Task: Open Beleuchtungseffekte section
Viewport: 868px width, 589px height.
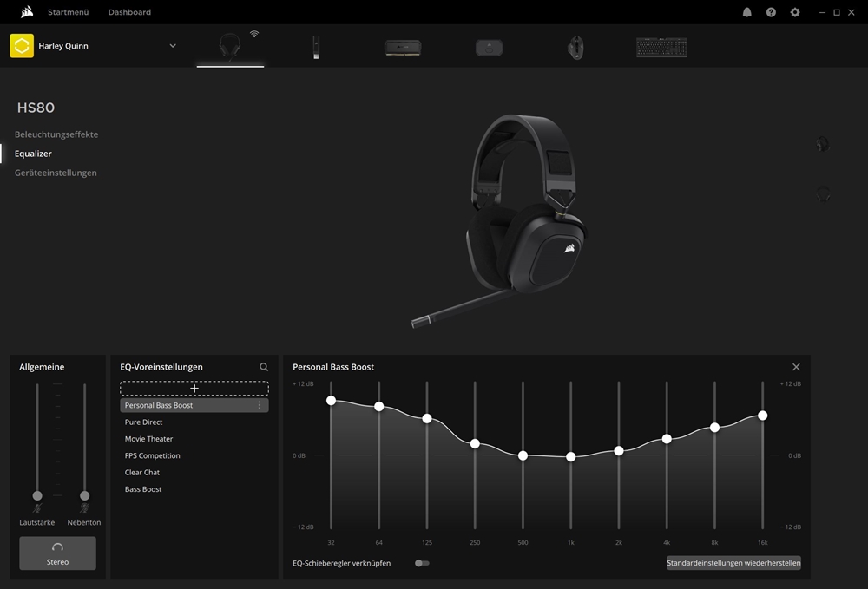Action: pyautogui.click(x=56, y=134)
